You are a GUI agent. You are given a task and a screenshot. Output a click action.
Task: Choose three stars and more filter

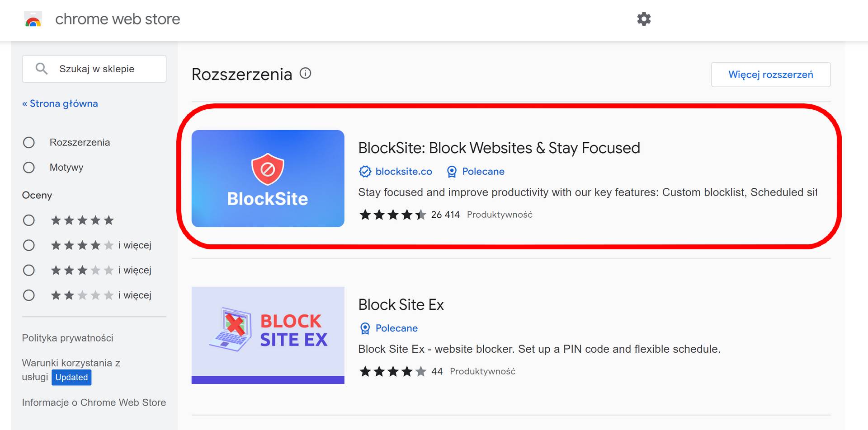click(29, 270)
